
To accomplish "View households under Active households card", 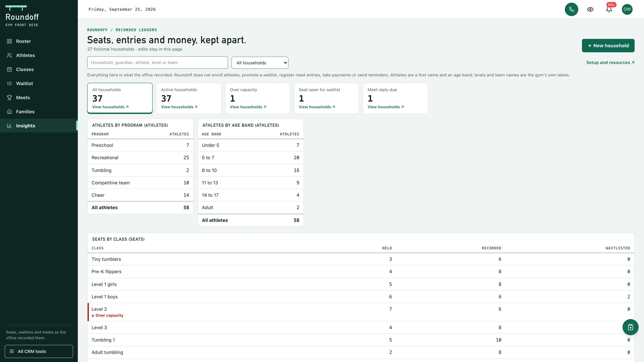I will [179, 107].
